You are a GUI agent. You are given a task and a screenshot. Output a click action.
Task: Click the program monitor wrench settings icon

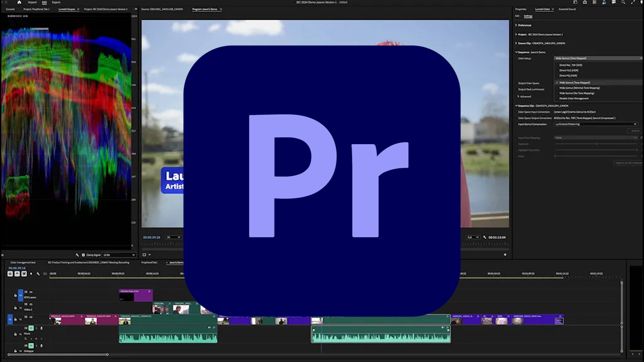pos(485,237)
